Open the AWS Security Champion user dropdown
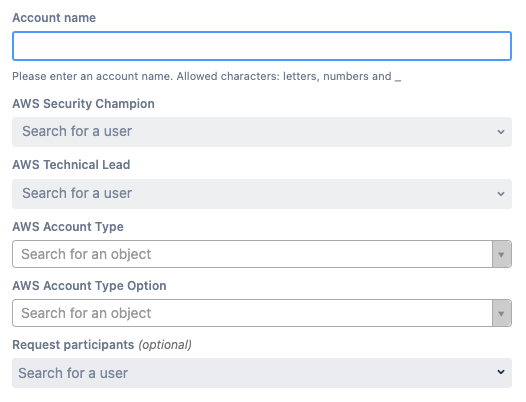 262,132
